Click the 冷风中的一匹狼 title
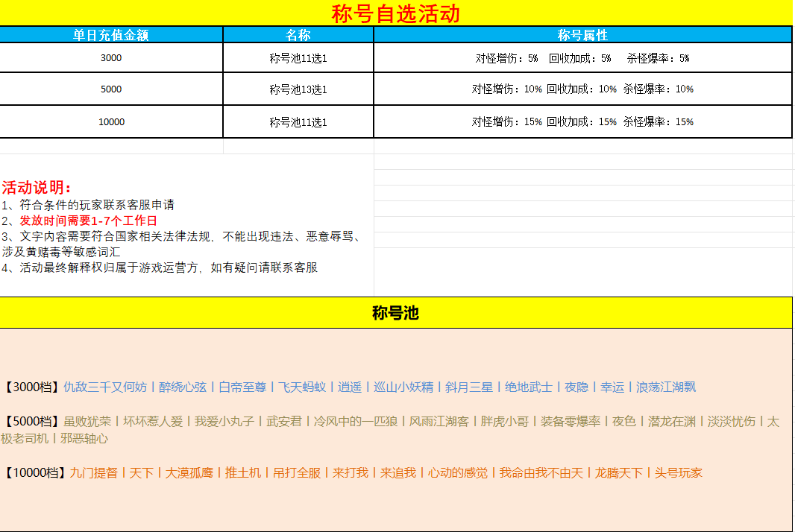Image resolution: width=795 pixels, height=532 pixels. click(356, 422)
